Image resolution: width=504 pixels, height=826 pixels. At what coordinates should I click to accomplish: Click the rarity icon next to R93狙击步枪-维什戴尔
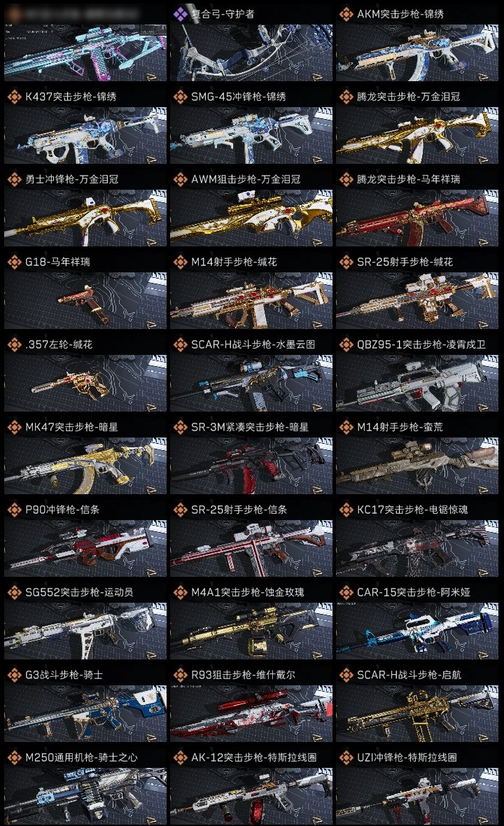pos(180,675)
